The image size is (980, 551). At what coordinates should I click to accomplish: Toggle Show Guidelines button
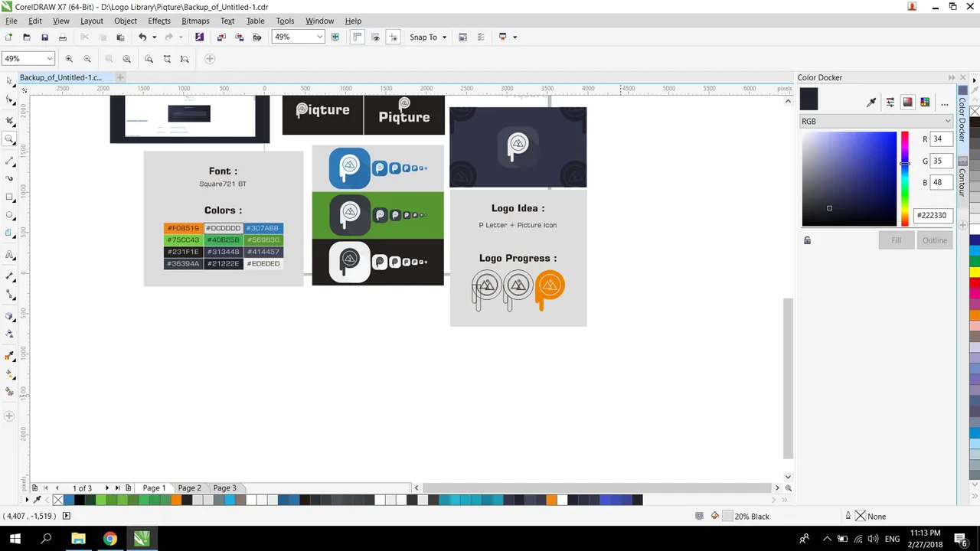pos(393,37)
